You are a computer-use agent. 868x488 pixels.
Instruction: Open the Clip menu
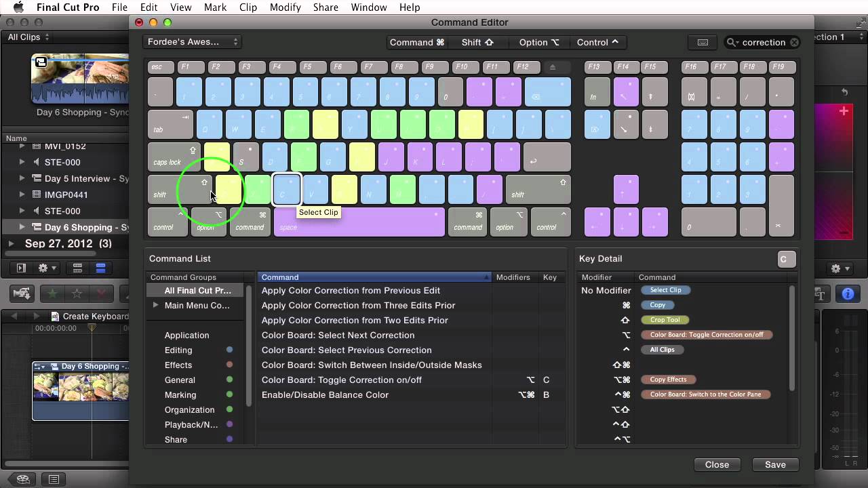[248, 7]
